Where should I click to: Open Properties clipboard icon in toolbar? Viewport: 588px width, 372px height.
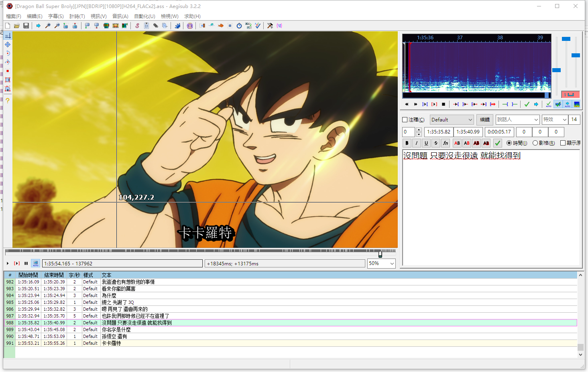pos(146,26)
